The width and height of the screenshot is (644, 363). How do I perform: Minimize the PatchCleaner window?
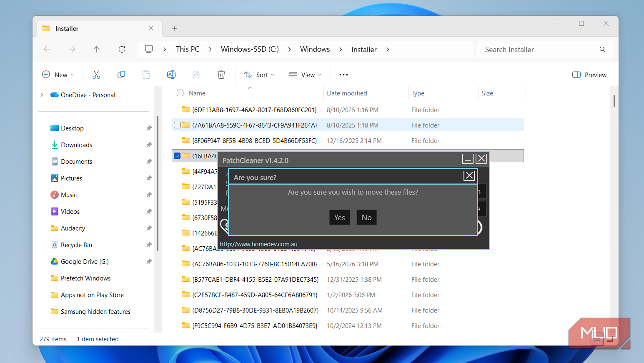pyautogui.click(x=468, y=158)
